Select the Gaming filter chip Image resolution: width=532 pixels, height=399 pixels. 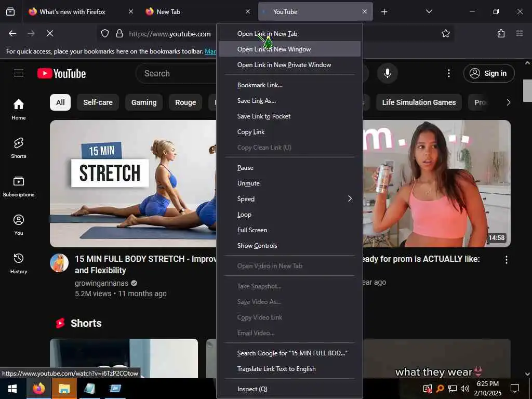tap(144, 102)
